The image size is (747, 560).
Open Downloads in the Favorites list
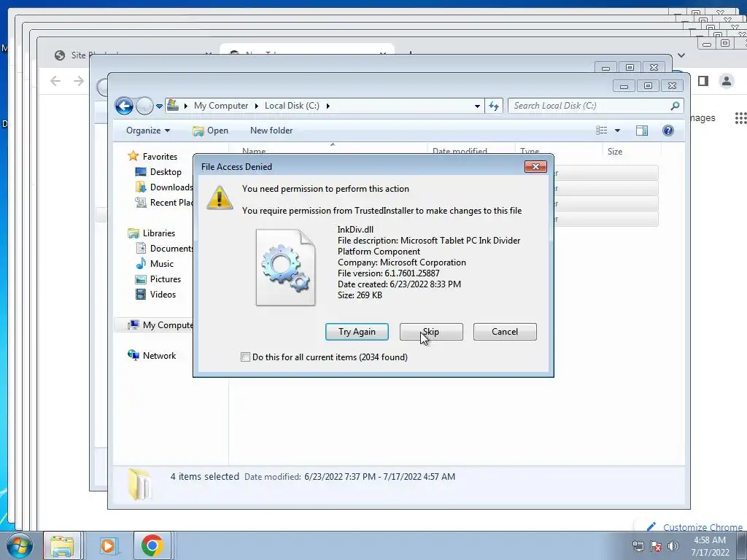165,187
